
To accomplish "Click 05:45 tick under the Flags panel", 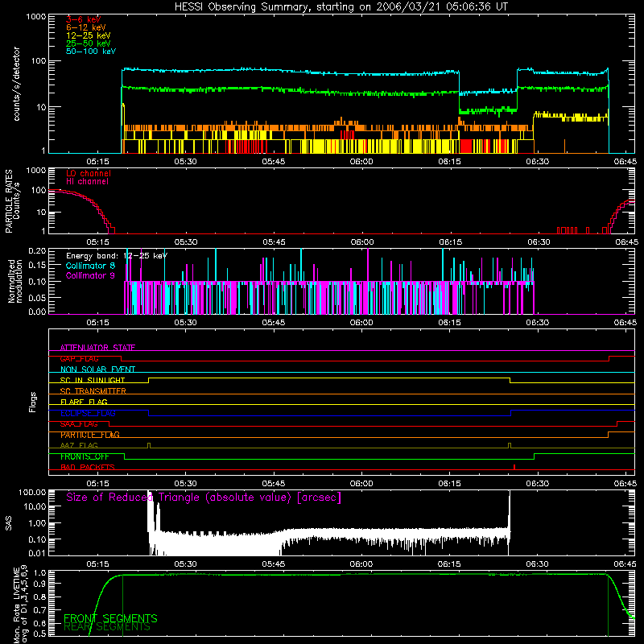I will [274, 484].
